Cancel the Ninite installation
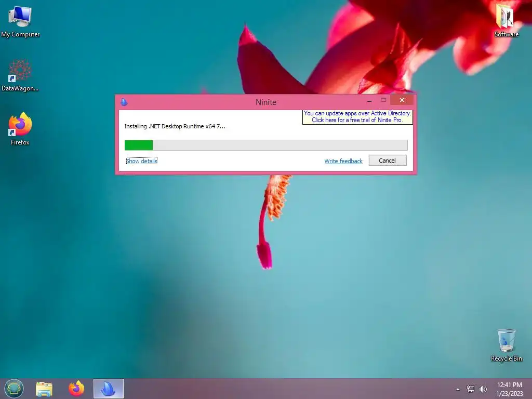Viewport: 532px width, 399px height. coord(388,161)
